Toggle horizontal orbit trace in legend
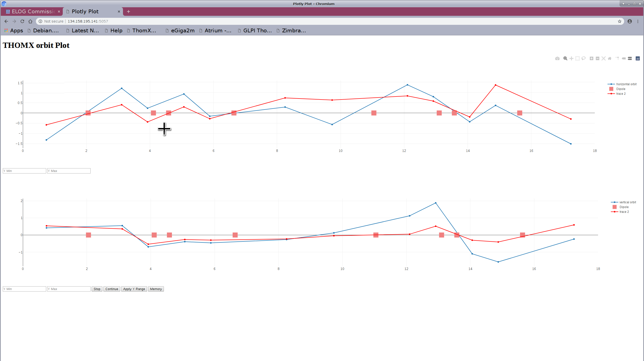Image resolution: width=644 pixels, height=361 pixels. click(x=626, y=84)
